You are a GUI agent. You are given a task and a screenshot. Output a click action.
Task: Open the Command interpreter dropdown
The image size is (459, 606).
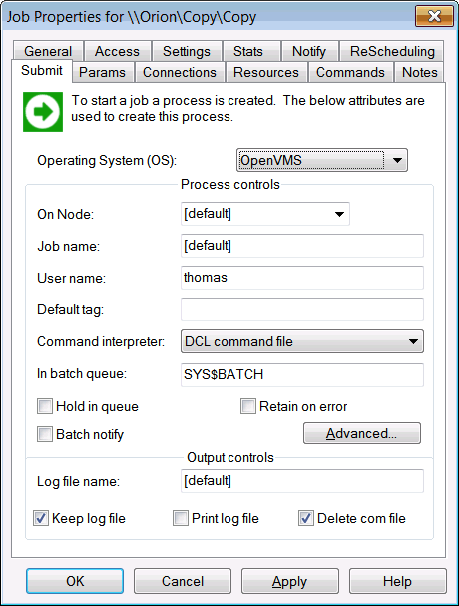tap(302, 341)
